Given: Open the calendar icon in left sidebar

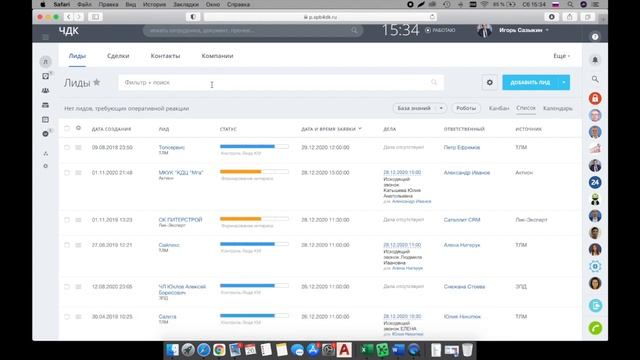Looking at the screenshot, I should [x=46, y=120].
